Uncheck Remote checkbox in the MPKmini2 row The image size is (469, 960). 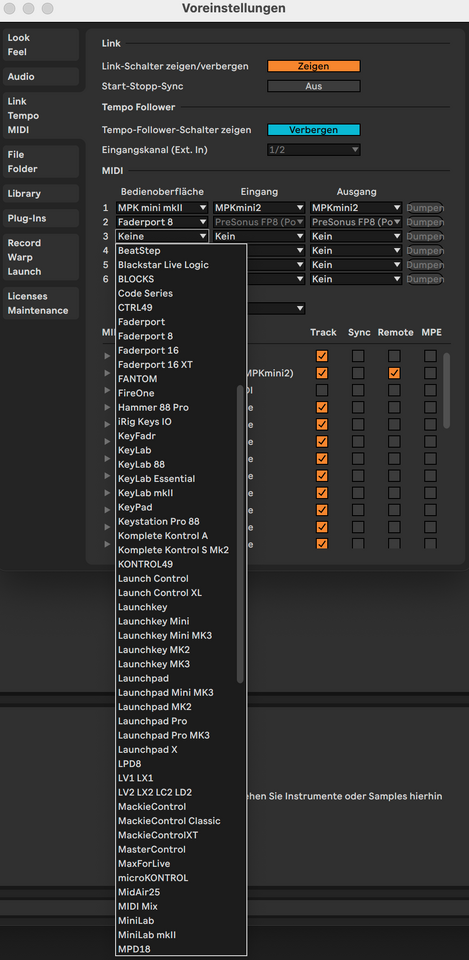(x=394, y=373)
